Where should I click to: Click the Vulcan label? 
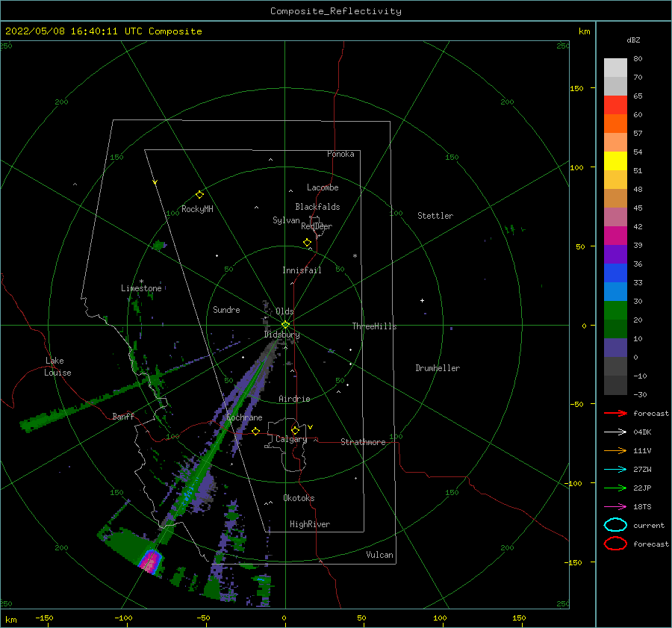pyautogui.click(x=379, y=555)
